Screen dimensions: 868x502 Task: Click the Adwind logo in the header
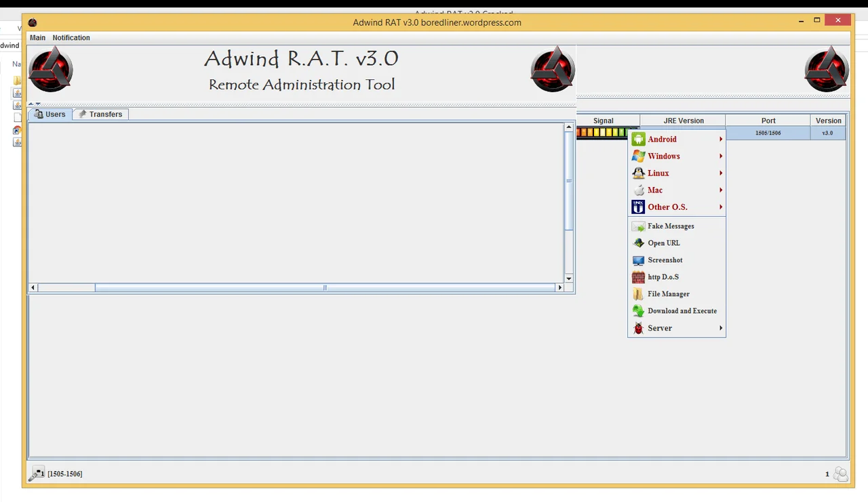point(50,68)
